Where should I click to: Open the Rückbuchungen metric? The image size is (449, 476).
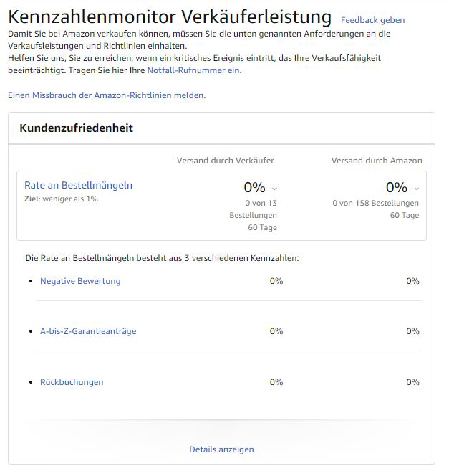click(72, 382)
